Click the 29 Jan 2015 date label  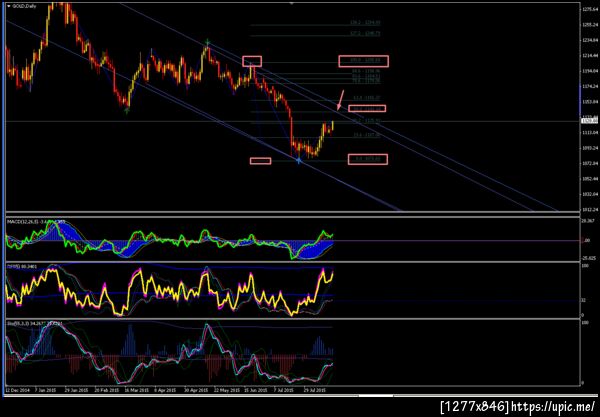(76, 391)
